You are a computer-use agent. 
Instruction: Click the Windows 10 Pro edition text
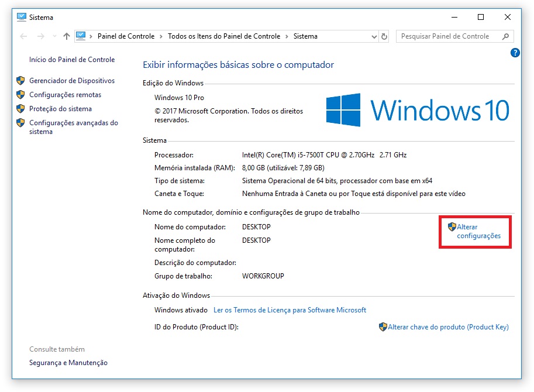179,98
